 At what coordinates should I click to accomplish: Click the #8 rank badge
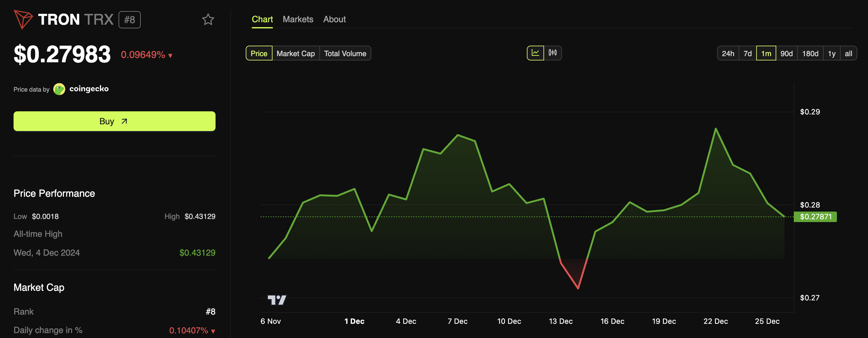129,19
